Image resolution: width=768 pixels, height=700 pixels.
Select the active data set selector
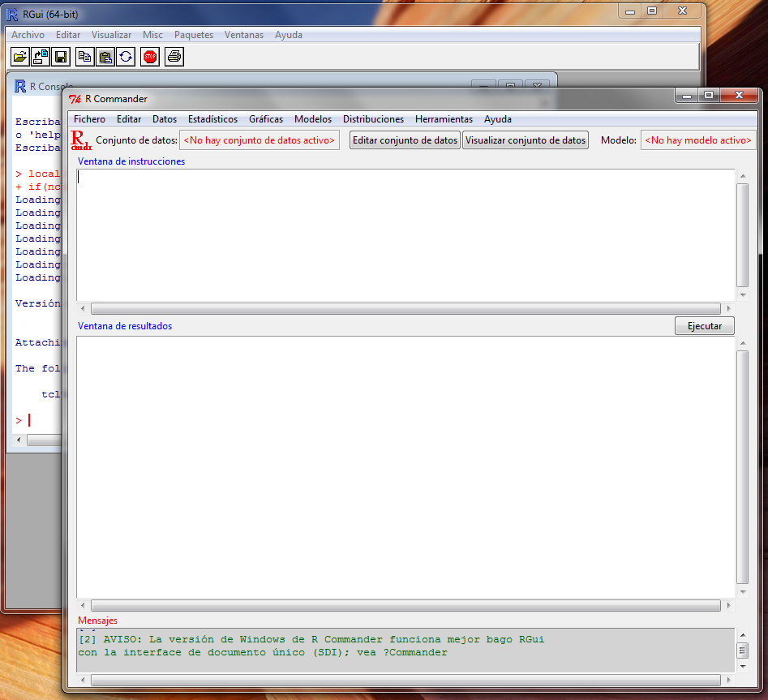coord(259,140)
